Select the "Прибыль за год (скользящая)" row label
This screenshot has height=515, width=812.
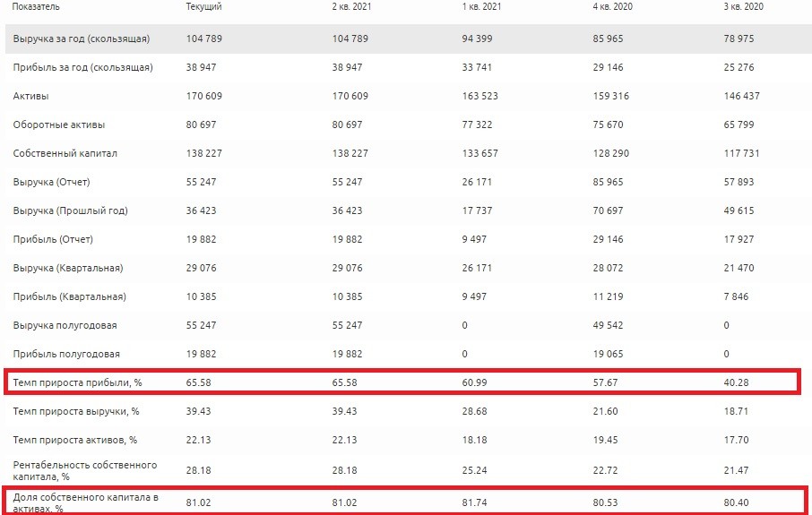82,67
